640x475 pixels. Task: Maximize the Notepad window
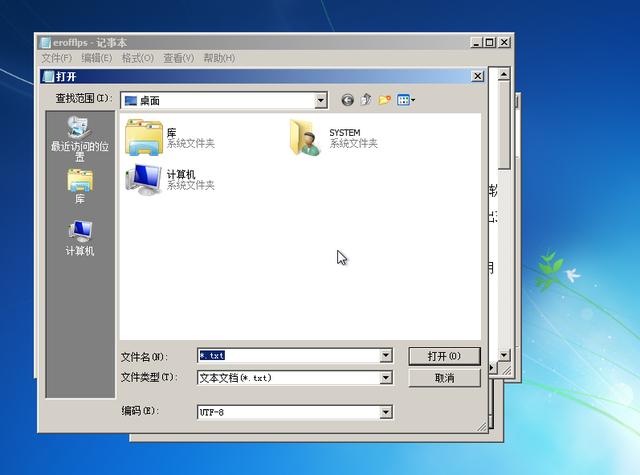point(489,42)
